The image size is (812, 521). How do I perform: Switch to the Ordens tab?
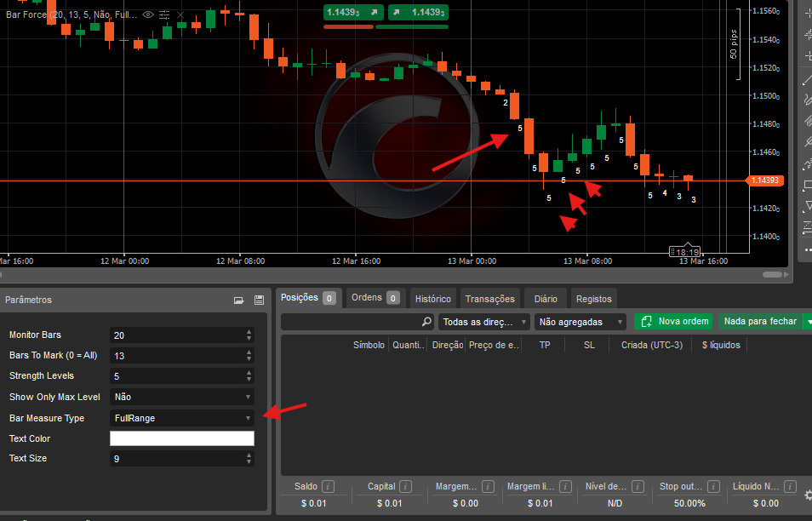(375, 298)
